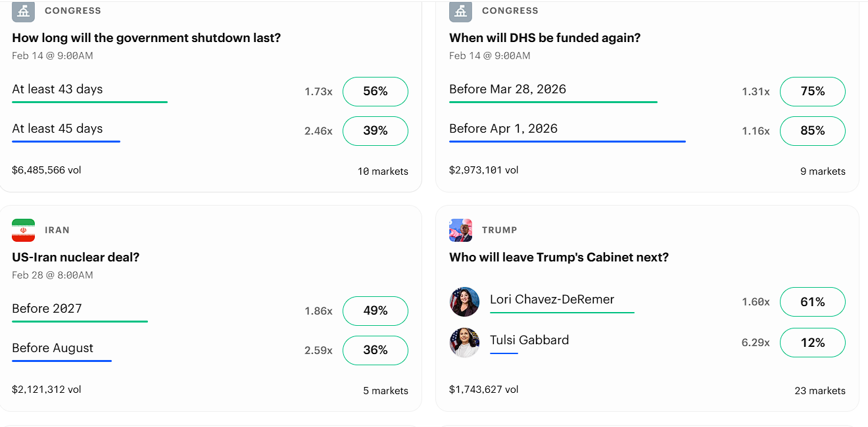Pick the 75% button for Before Mar 28, 2026
868x427 pixels.
pos(812,91)
